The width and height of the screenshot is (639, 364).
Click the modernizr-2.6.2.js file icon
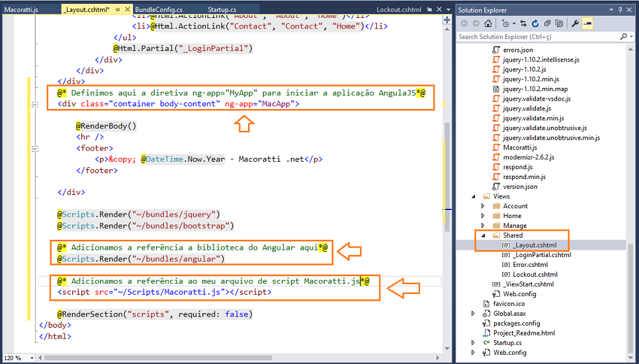pyautogui.click(x=496, y=157)
